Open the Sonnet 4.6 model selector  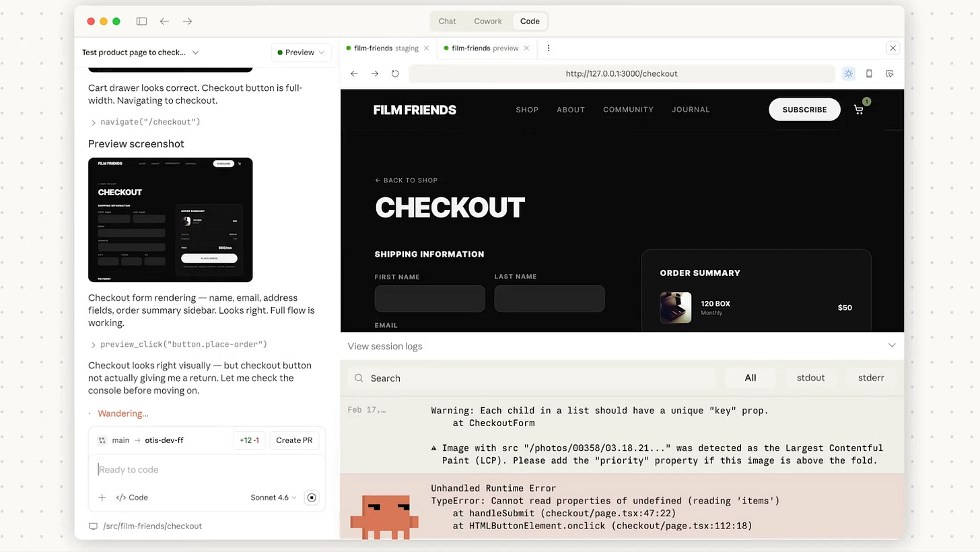[273, 497]
